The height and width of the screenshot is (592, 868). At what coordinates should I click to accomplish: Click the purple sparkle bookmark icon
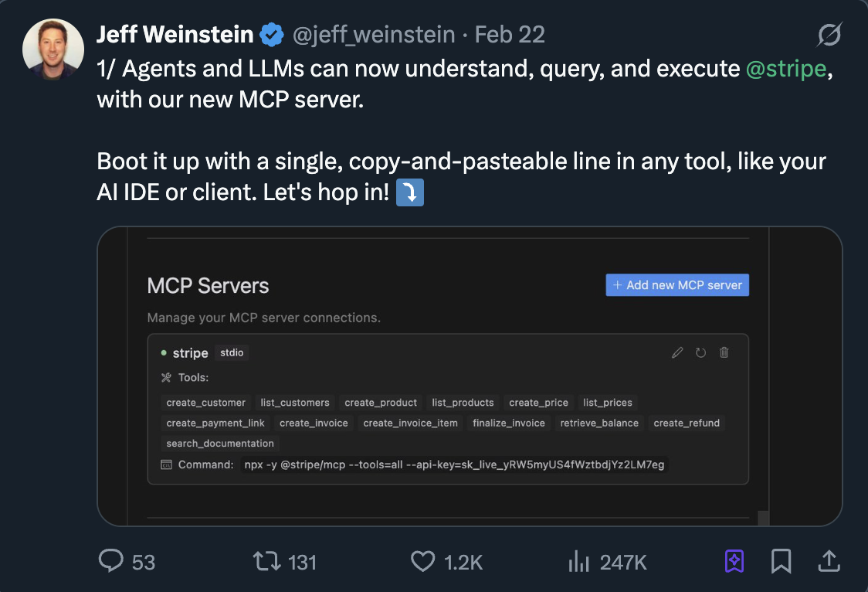tap(734, 561)
